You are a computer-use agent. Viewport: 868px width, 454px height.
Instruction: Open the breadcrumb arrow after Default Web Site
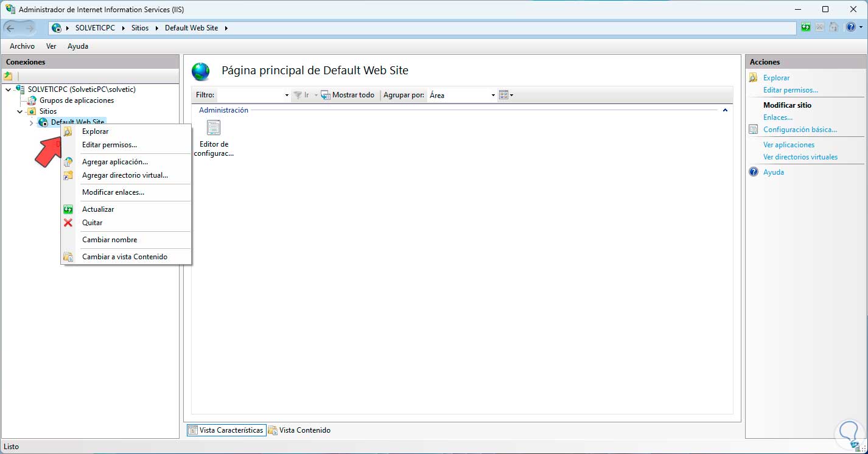point(226,28)
